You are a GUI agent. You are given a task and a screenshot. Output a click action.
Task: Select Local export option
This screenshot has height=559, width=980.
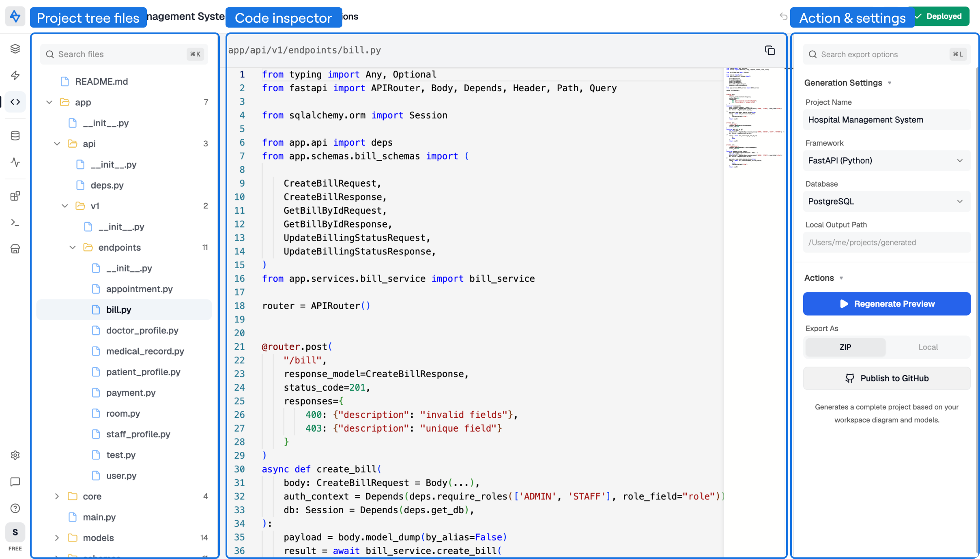point(928,347)
